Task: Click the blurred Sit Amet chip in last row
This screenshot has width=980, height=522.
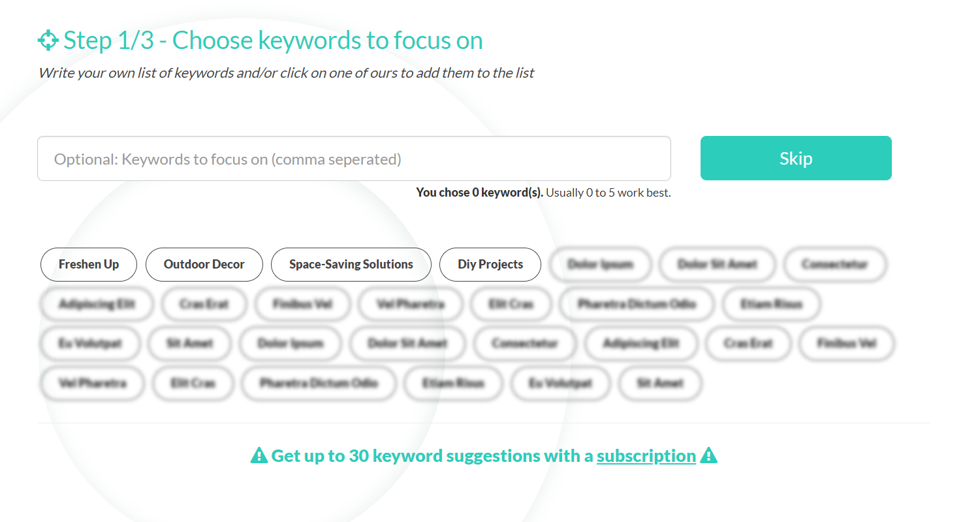Action: click(660, 383)
